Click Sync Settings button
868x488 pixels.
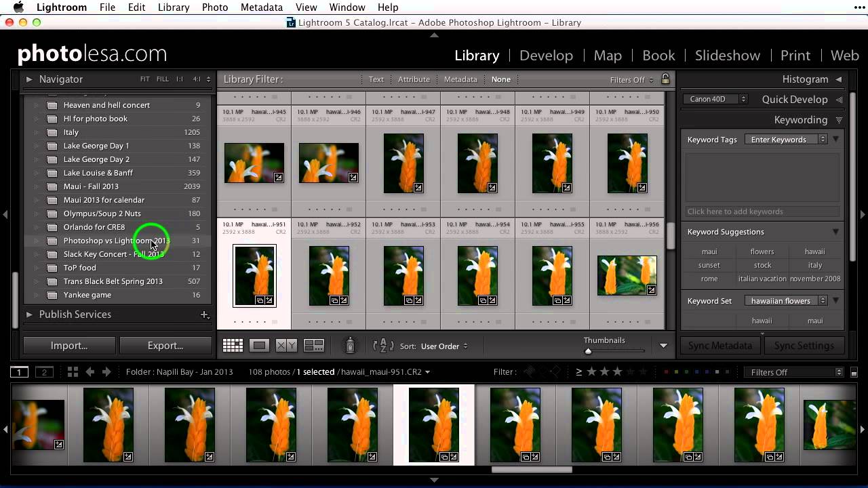[804, 346]
